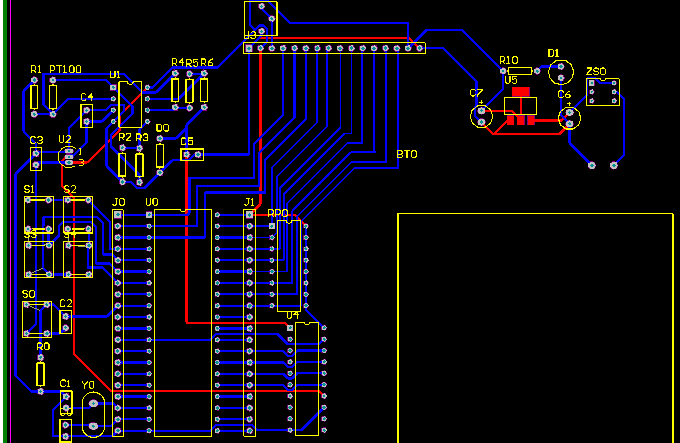Click the PT100 designator label
This screenshot has height=443, width=680.
coord(65,69)
